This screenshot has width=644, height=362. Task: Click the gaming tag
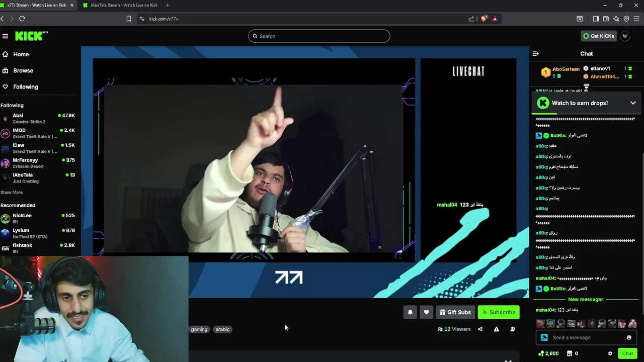(199, 329)
